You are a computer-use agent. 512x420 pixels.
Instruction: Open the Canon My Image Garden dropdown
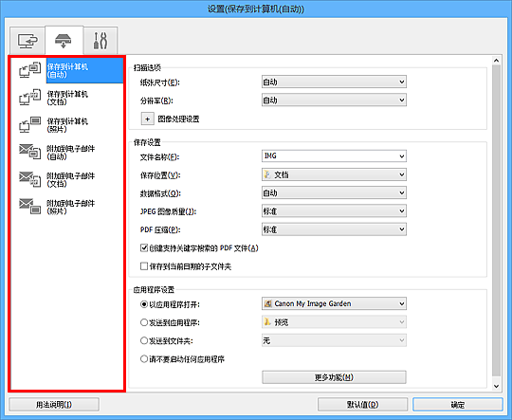pyautogui.click(x=334, y=303)
